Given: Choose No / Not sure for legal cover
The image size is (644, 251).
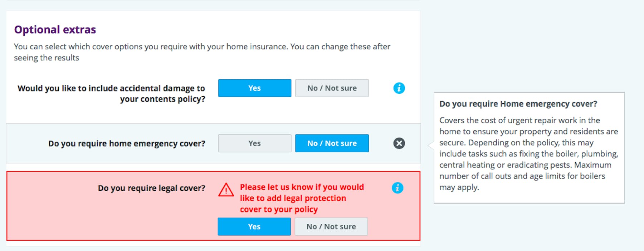Looking at the screenshot, I should coord(331,227).
